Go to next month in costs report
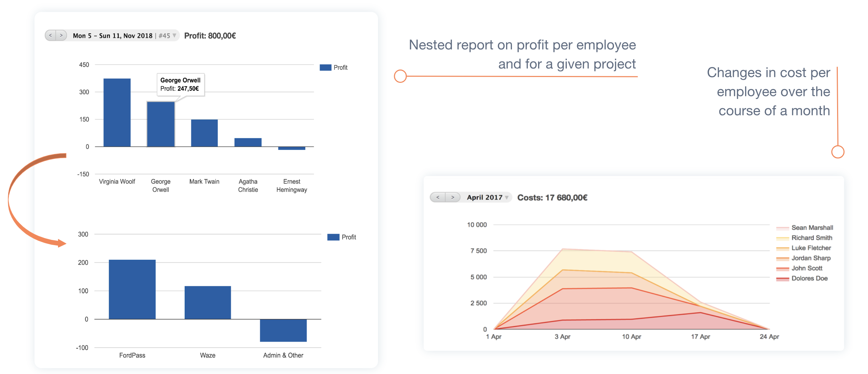 pyautogui.click(x=453, y=197)
